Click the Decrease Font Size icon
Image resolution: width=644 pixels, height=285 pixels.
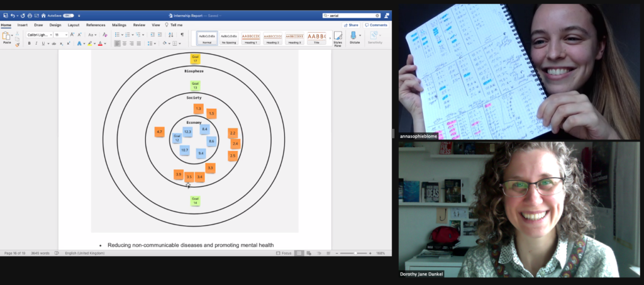click(x=80, y=35)
